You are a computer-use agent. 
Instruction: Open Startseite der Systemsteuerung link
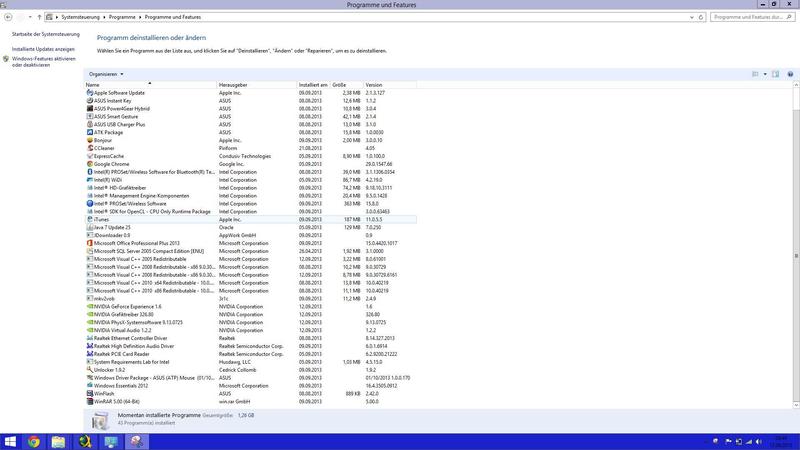(46, 34)
